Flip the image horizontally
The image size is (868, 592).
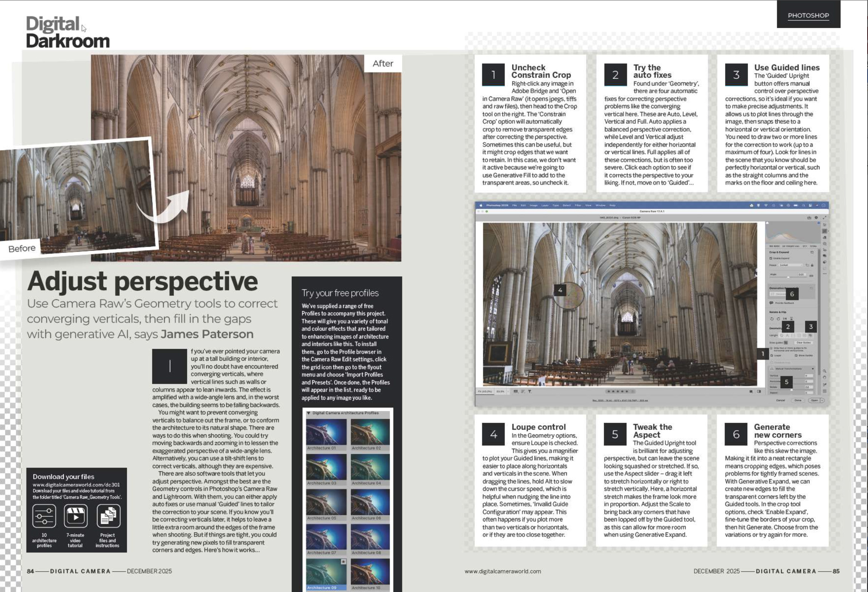[784, 318]
